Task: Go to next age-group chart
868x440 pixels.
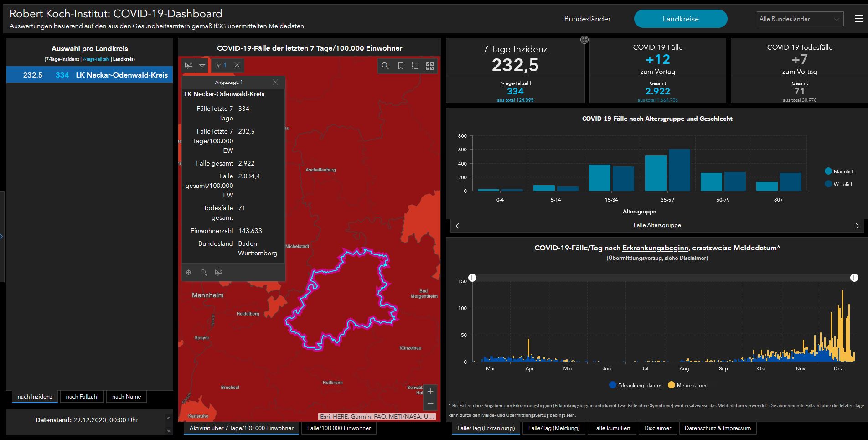Action: pos(857,226)
